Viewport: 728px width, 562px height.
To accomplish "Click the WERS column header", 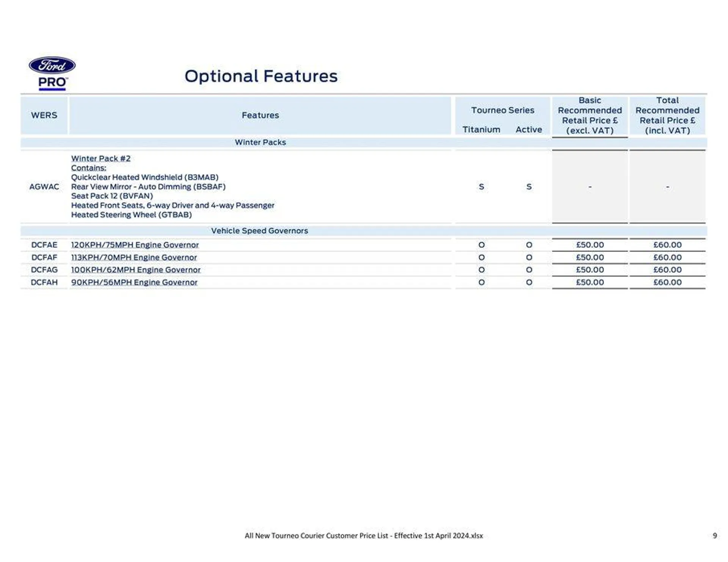I will click(x=44, y=115).
